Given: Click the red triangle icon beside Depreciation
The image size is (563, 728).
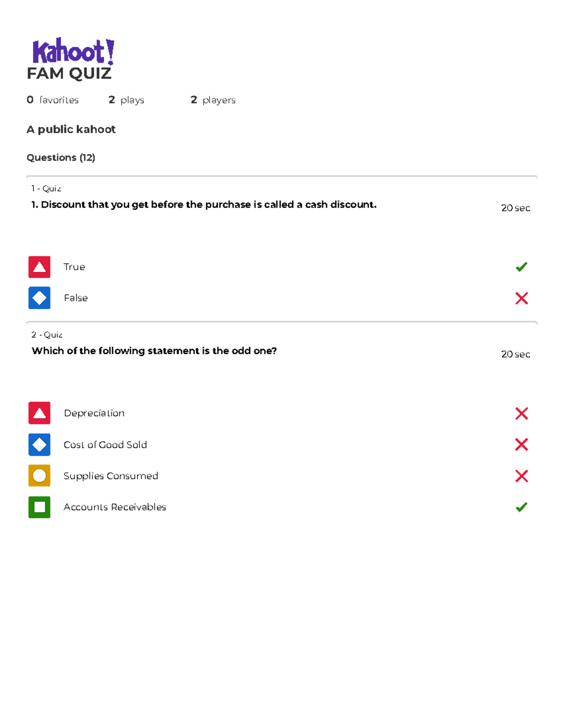Looking at the screenshot, I should [39, 413].
